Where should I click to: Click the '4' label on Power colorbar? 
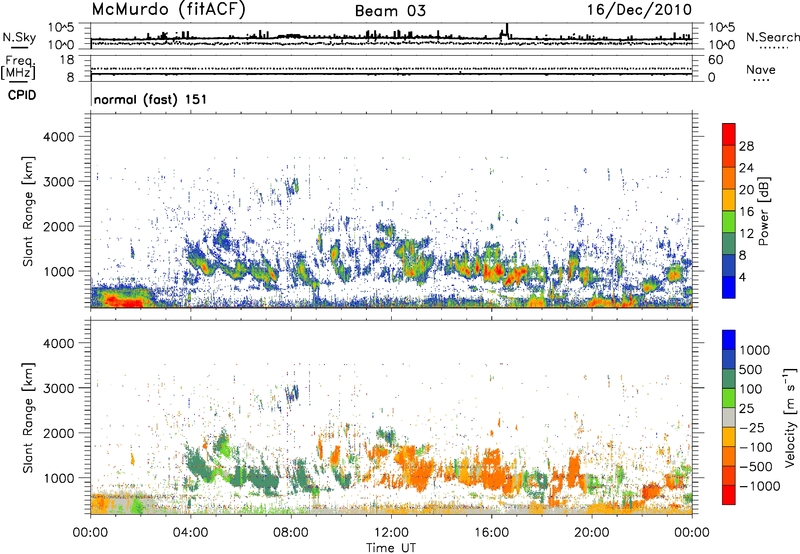click(743, 277)
